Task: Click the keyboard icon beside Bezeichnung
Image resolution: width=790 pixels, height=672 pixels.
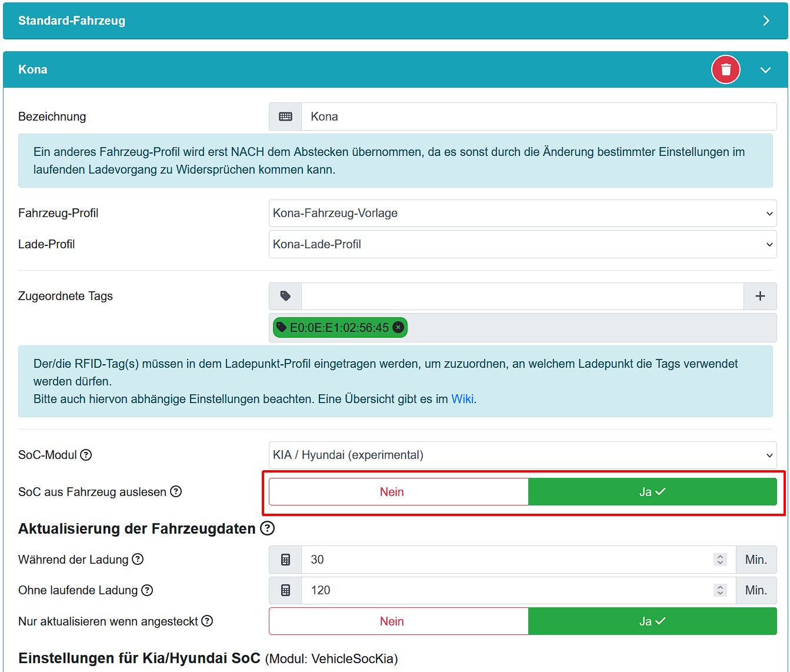Action: point(285,117)
